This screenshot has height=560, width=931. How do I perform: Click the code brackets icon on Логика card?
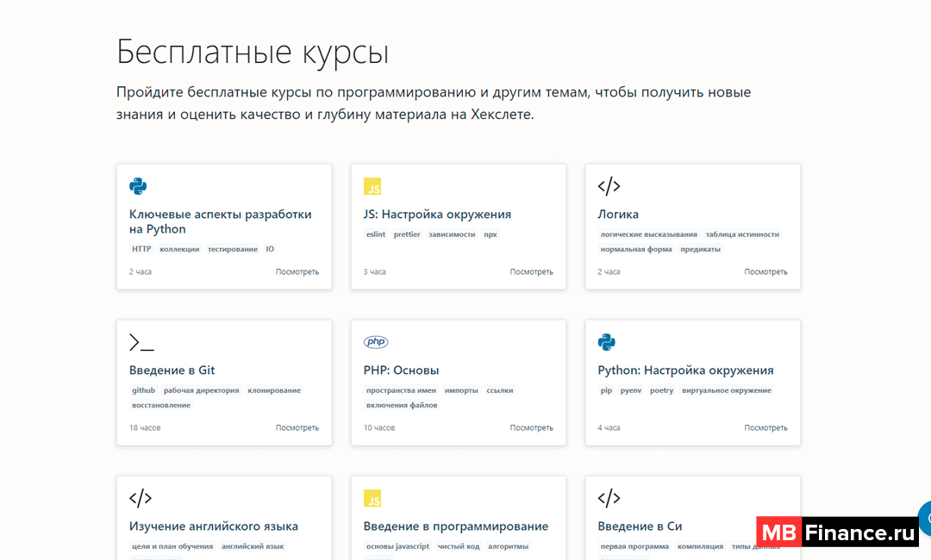[x=609, y=186]
